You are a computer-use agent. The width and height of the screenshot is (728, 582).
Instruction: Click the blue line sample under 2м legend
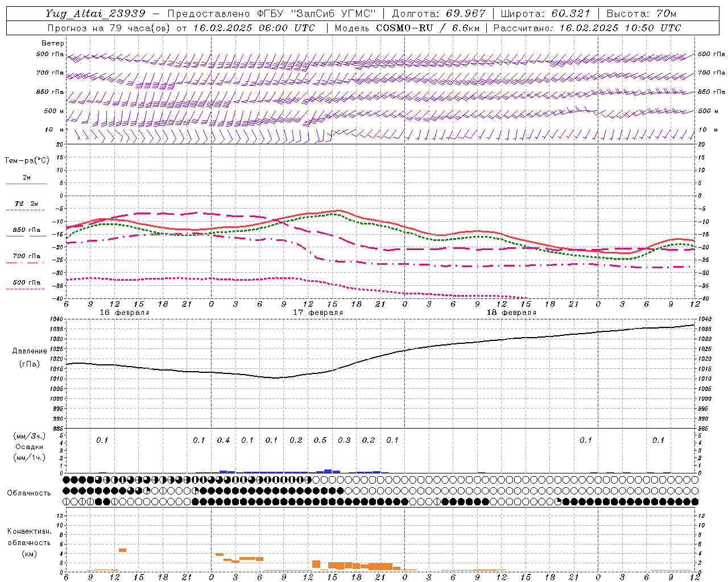coord(26,184)
